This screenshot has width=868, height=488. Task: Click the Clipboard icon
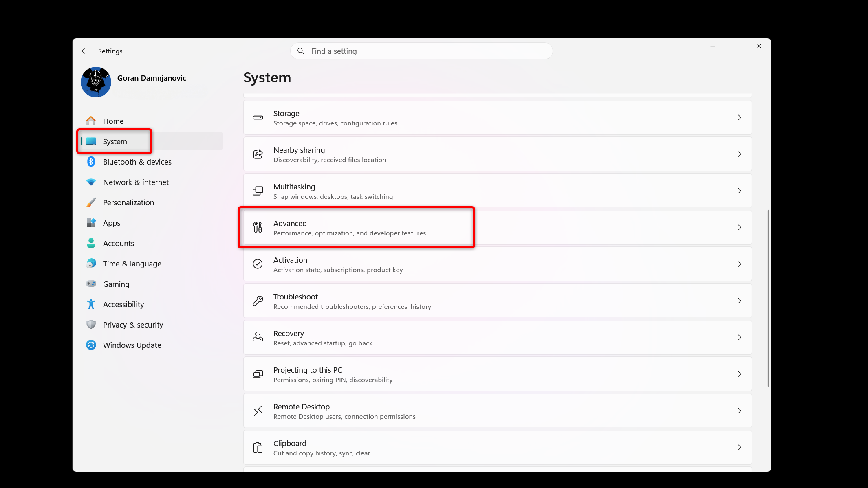pyautogui.click(x=258, y=447)
